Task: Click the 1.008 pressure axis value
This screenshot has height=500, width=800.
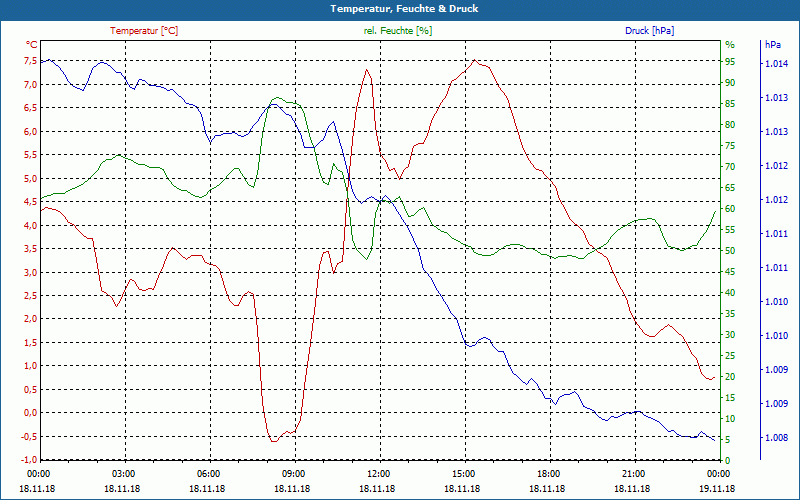Action: tap(777, 438)
